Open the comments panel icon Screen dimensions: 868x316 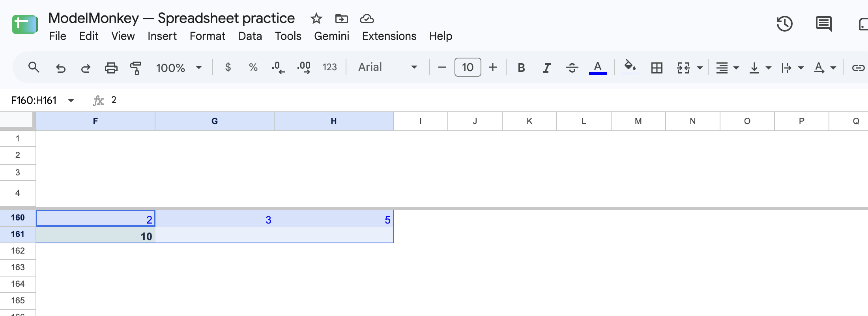pyautogui.click(x=824, y=24)
